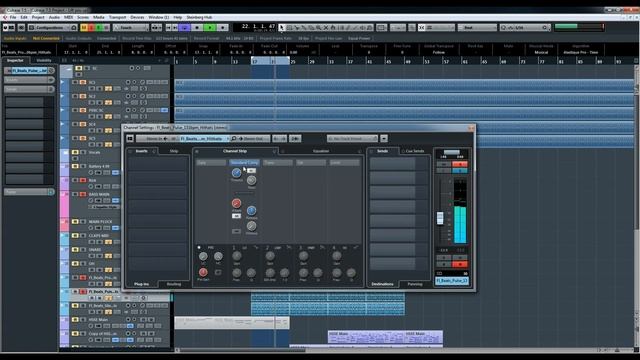Click the Gate strip module header
640x360 pixels.
coord(211,162)
